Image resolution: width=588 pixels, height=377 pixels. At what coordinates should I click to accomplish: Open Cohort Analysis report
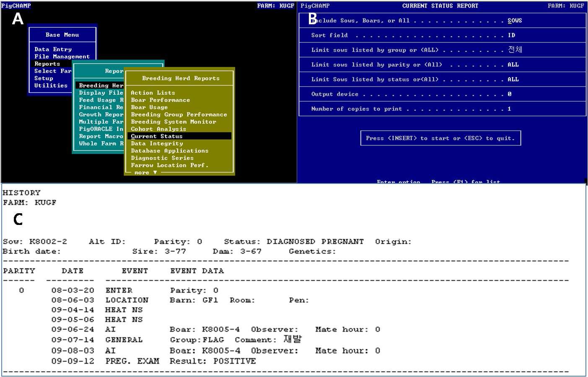point(158,129)
